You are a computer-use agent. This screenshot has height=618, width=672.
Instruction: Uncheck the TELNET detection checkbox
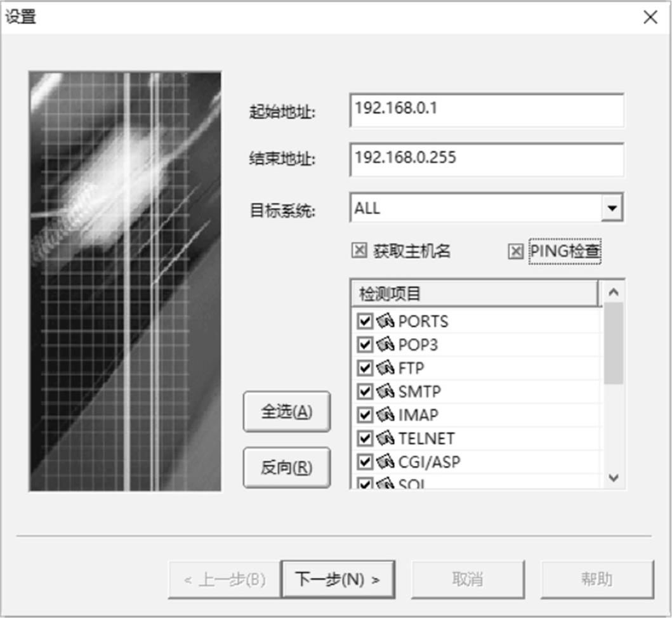coord(365,438)
